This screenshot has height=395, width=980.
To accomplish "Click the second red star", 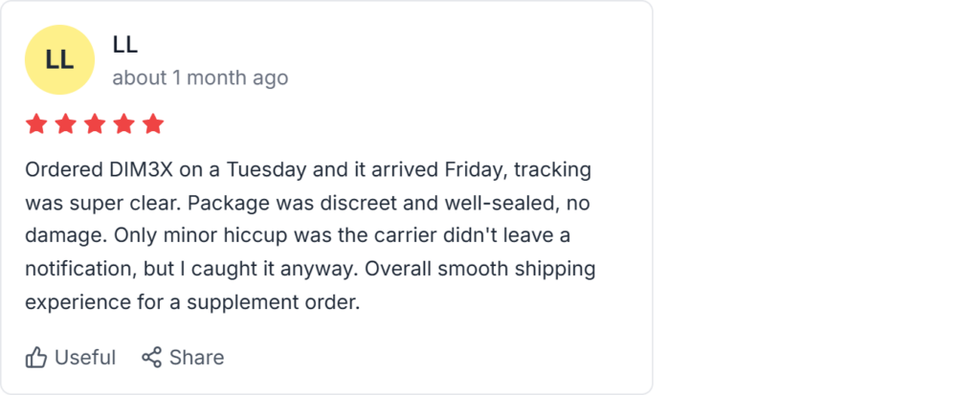I will click(66, 124).
